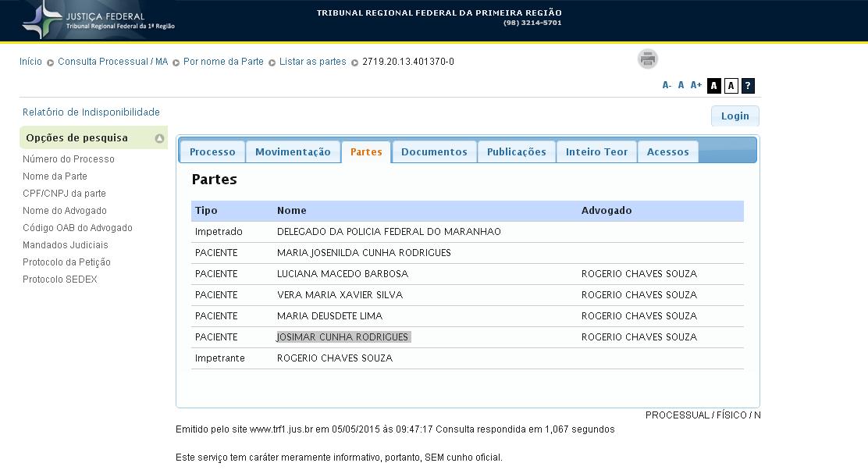Search by Nome da Parte
868x470 pixels.
click(x=55, y=176)
